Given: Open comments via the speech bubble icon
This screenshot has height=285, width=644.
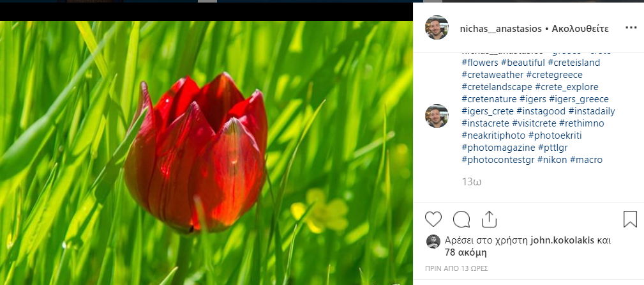Looking at the screenshot, I should point(461,219).
